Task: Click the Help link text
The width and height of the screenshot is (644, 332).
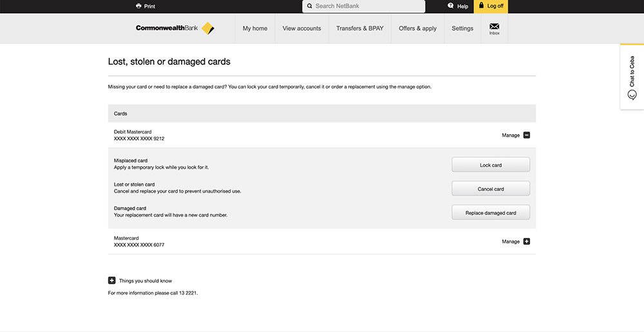Action: 462,6
